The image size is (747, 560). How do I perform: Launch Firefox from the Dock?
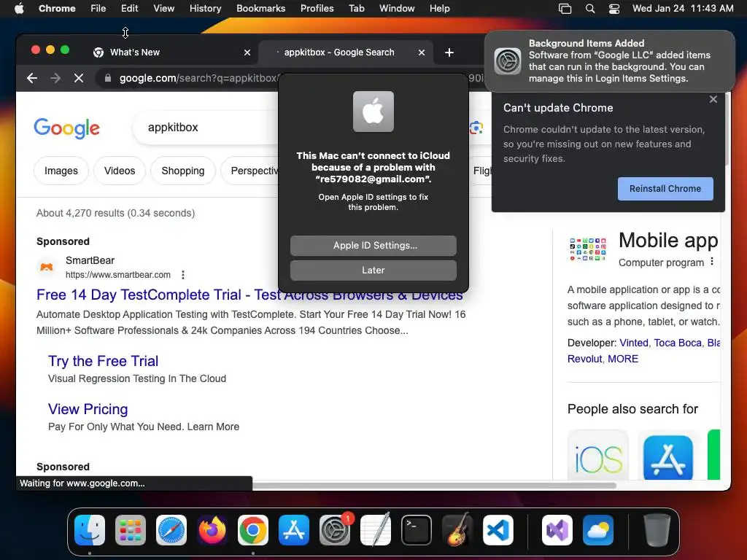pos(212,530)
